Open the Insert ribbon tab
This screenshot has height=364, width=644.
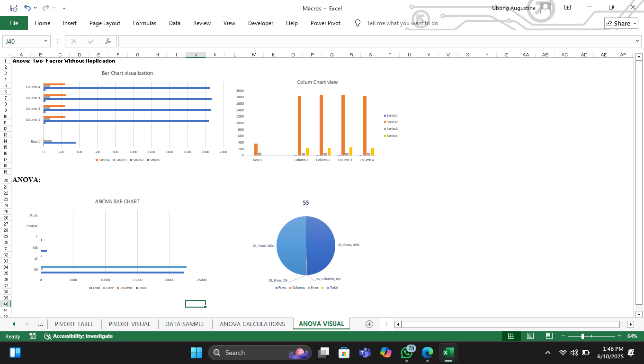tap(70, 23)
